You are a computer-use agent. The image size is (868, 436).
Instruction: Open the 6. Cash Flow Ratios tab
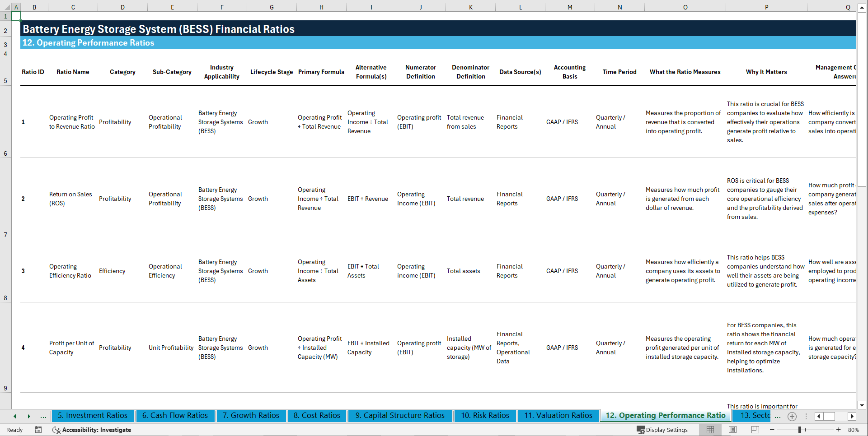175,415
